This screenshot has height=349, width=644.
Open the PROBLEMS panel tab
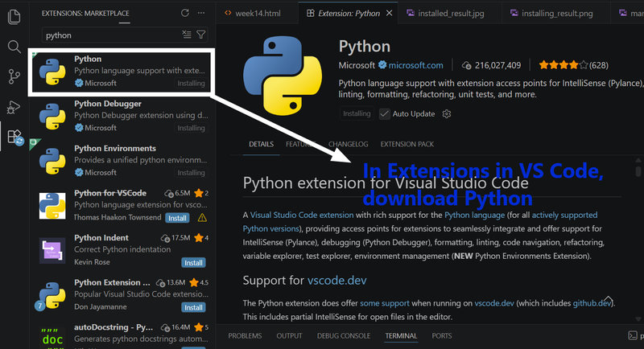tap(245, 336)
